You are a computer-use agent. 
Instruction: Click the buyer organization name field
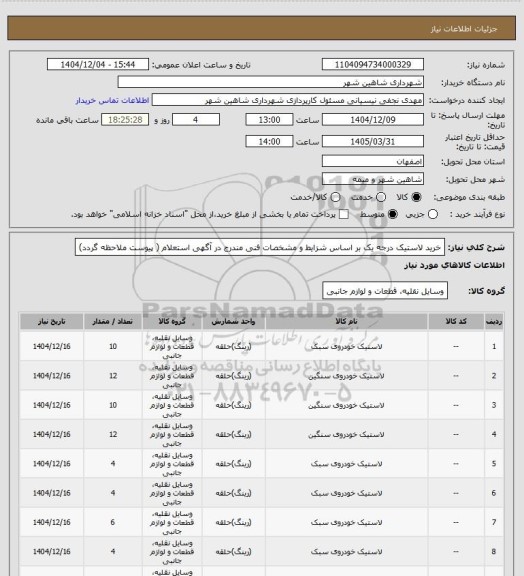coord(270,82)
